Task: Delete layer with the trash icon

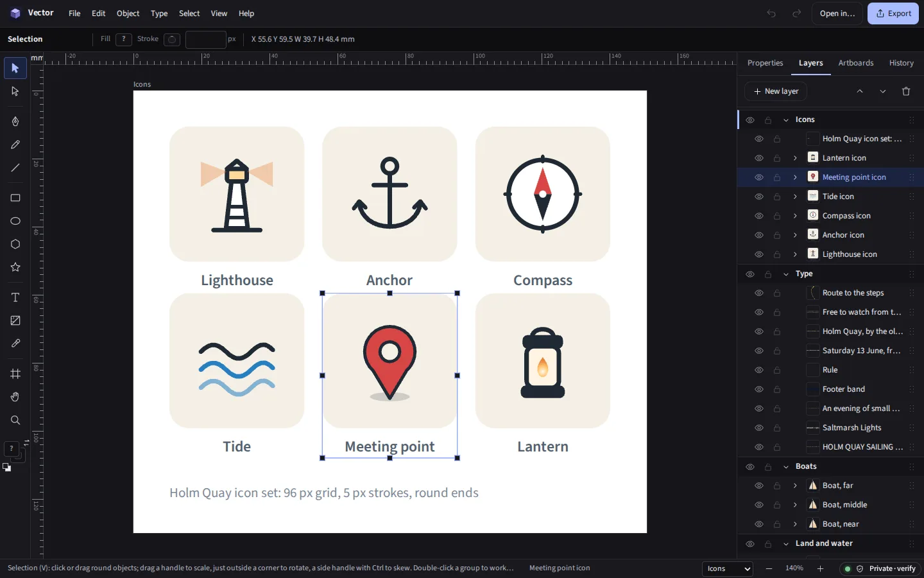Action: click(x=906, y=91)
